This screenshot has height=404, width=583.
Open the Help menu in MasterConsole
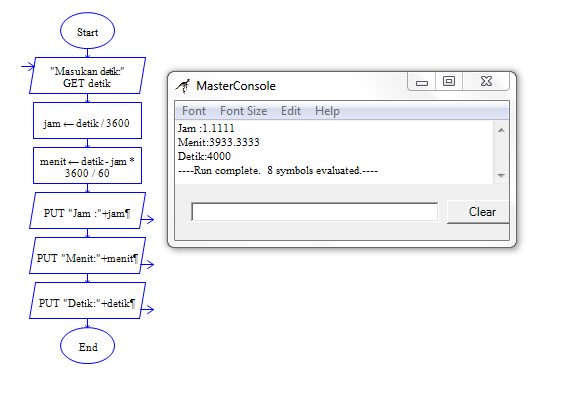pos(327,111)
